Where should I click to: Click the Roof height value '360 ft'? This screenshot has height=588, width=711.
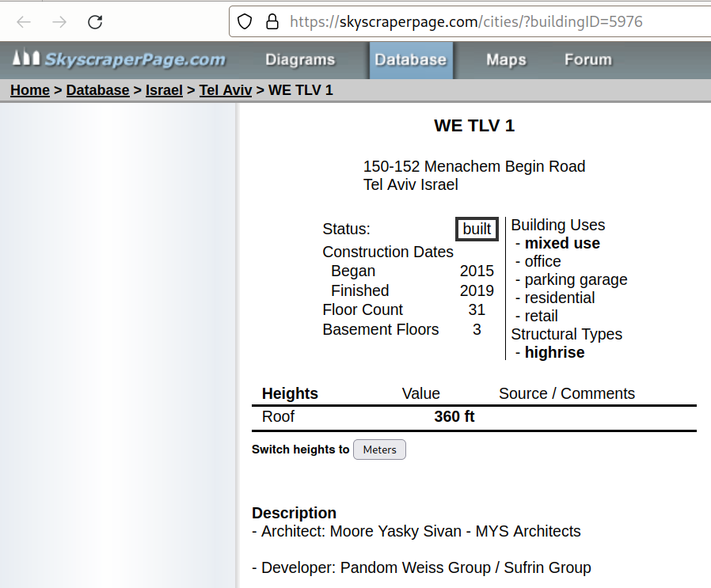(x=454, y=416)
